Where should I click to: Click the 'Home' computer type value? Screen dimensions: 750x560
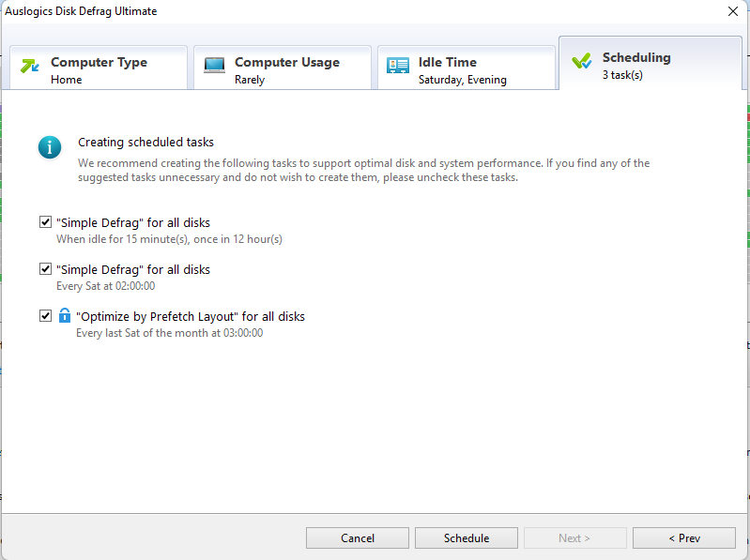[x=66, y=80]
